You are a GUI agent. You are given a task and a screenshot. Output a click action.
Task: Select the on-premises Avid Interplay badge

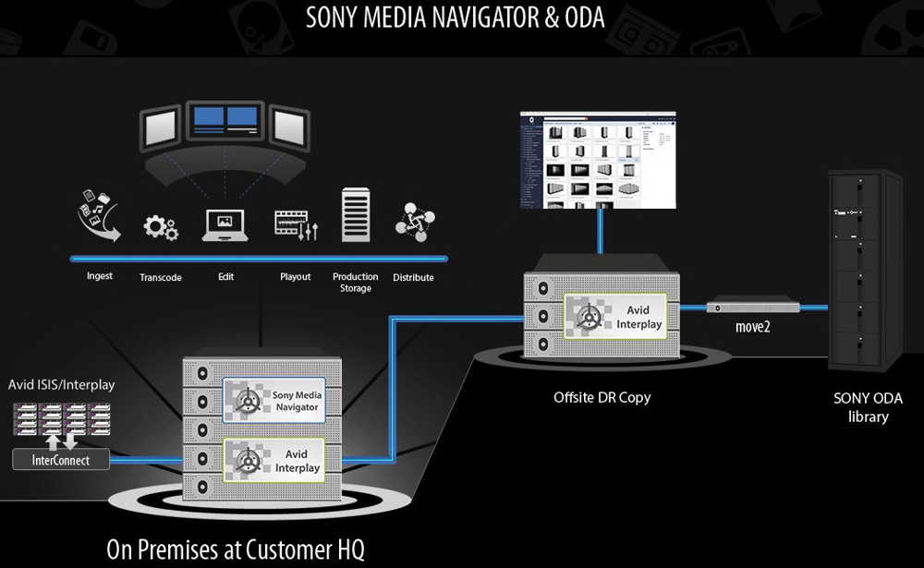point(274,461)
